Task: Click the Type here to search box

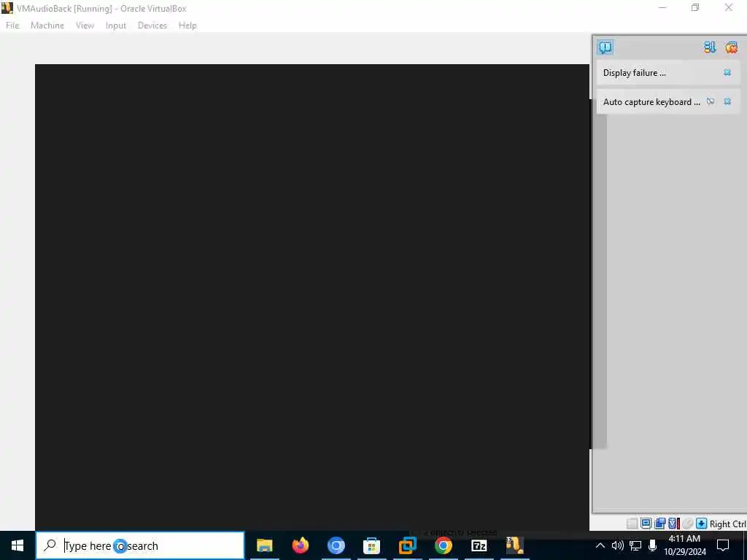Action: tap(140, 545)
